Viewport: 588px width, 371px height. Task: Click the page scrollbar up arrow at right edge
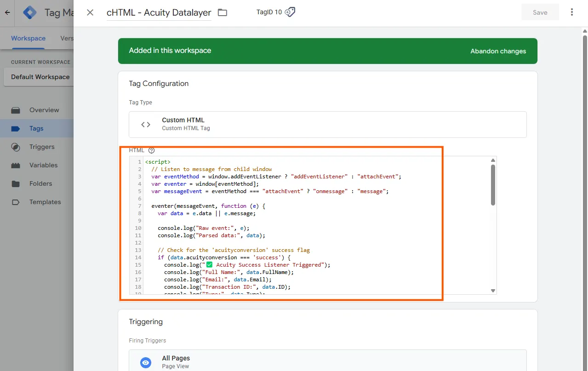(585, 31)
